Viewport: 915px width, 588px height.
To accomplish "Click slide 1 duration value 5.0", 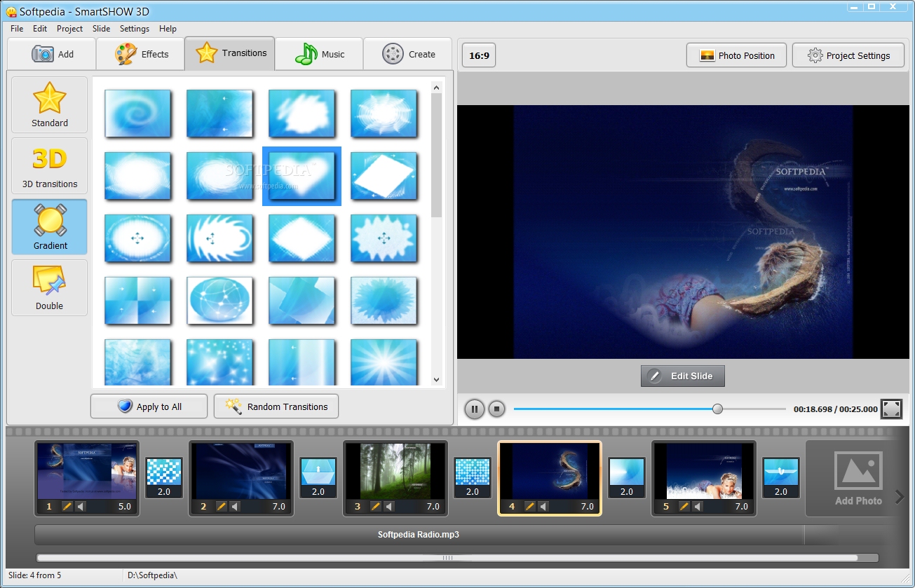I will (125, 506).
